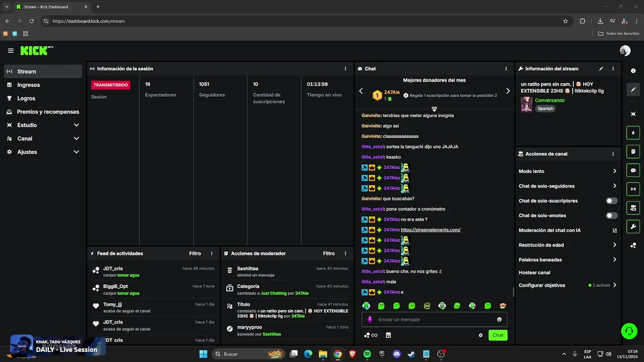
Task: Toggle the chat bubble widget icon in sidebar
Action: coord(633,170)
